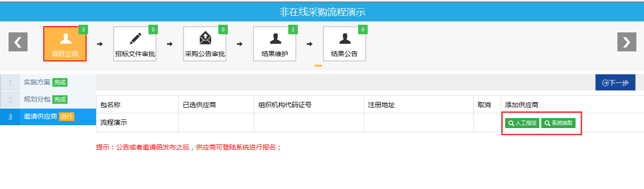
Task: Click the previous arrow in the workflow carousel
Action: coord(18,42)
